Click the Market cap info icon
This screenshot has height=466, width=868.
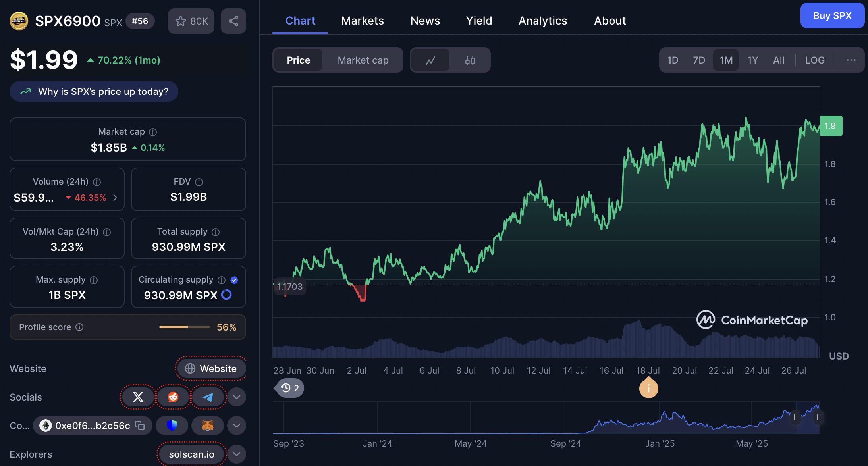(x=153, y=132)
